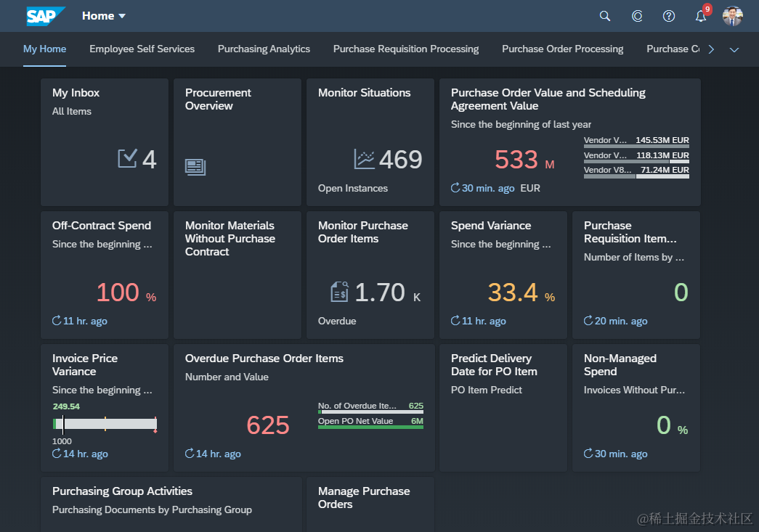Click the "Number and Value" subtitle
The height and width of the screenshot is (532, 759).
227,377
